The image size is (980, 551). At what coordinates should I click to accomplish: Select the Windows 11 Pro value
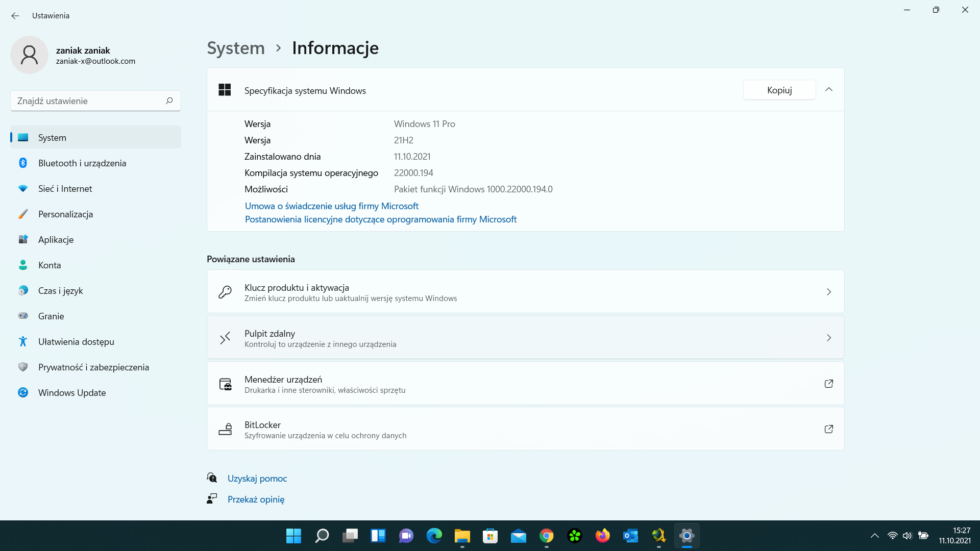pos(424,123)
